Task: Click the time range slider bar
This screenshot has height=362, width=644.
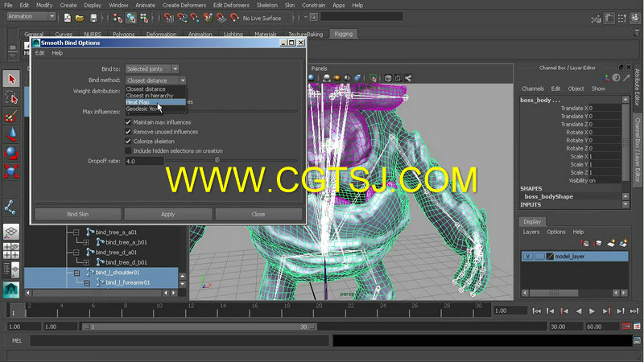Action: point(199,327)
